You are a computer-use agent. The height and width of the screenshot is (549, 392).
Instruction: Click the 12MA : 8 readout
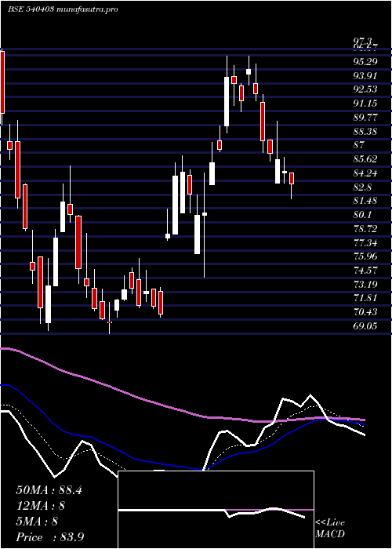(41, 506)
